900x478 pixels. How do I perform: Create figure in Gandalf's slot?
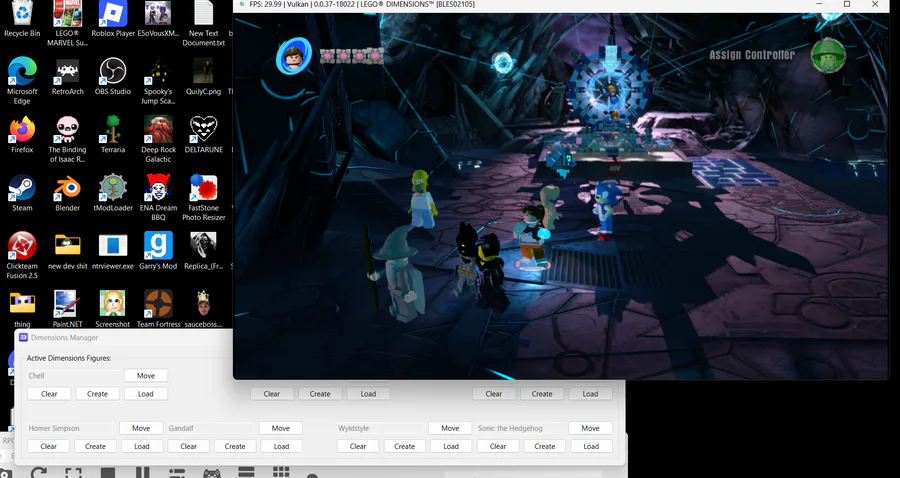(235, 446)
